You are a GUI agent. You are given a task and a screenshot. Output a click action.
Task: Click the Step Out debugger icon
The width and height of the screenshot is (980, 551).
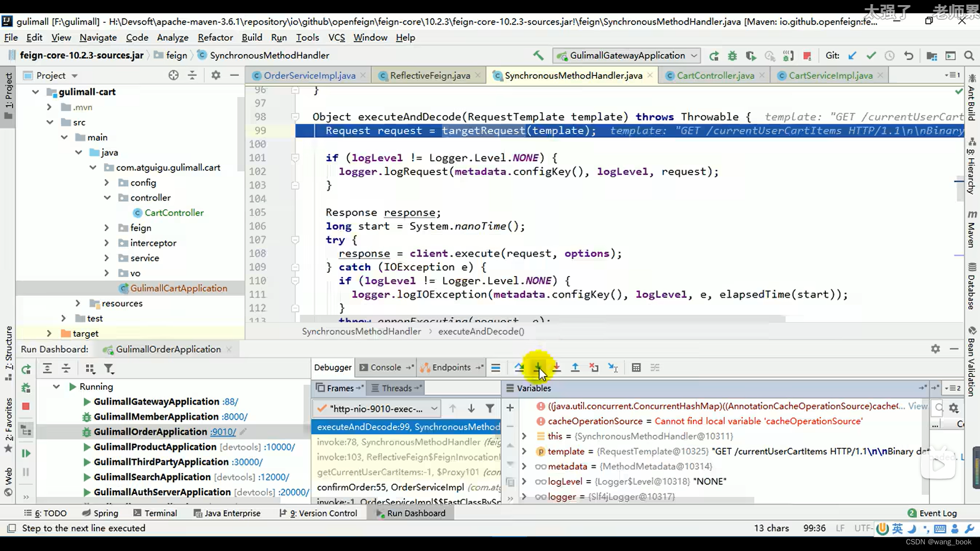(575, 367)
